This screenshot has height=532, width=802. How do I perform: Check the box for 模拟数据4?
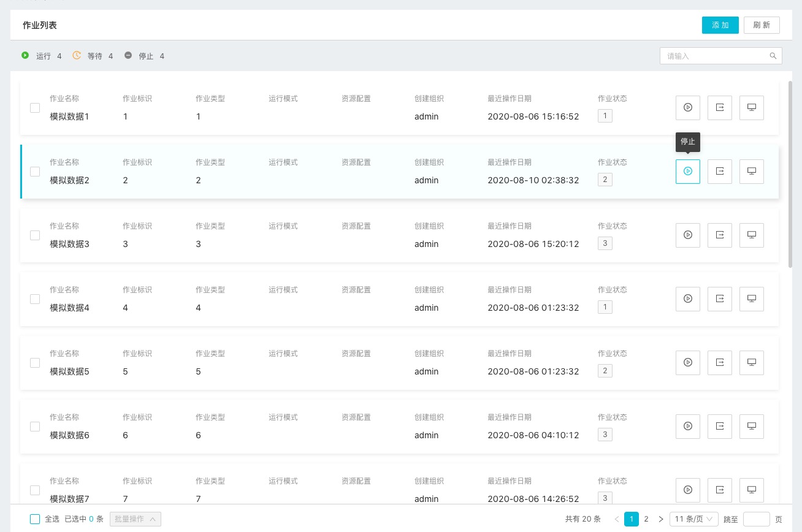(35, 299)
